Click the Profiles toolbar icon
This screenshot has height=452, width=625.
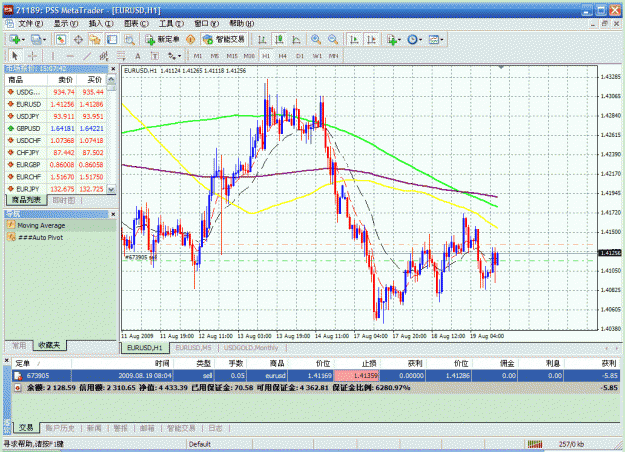click(36, 39)
